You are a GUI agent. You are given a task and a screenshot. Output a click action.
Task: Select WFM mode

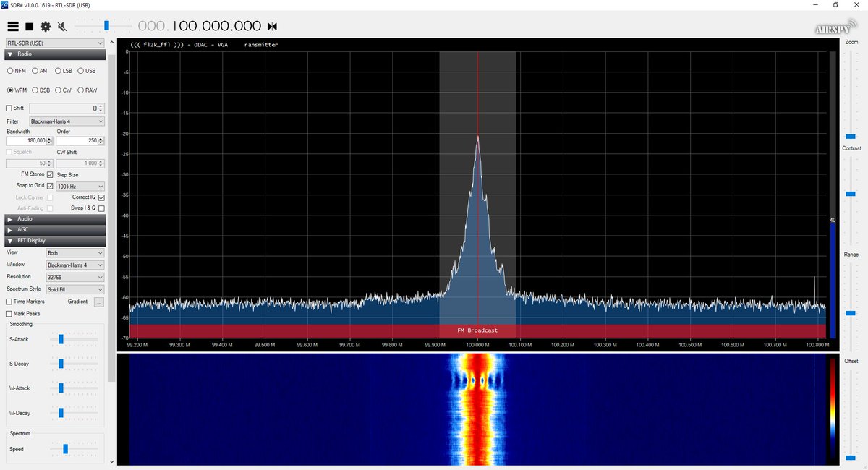tap(10, 90)
